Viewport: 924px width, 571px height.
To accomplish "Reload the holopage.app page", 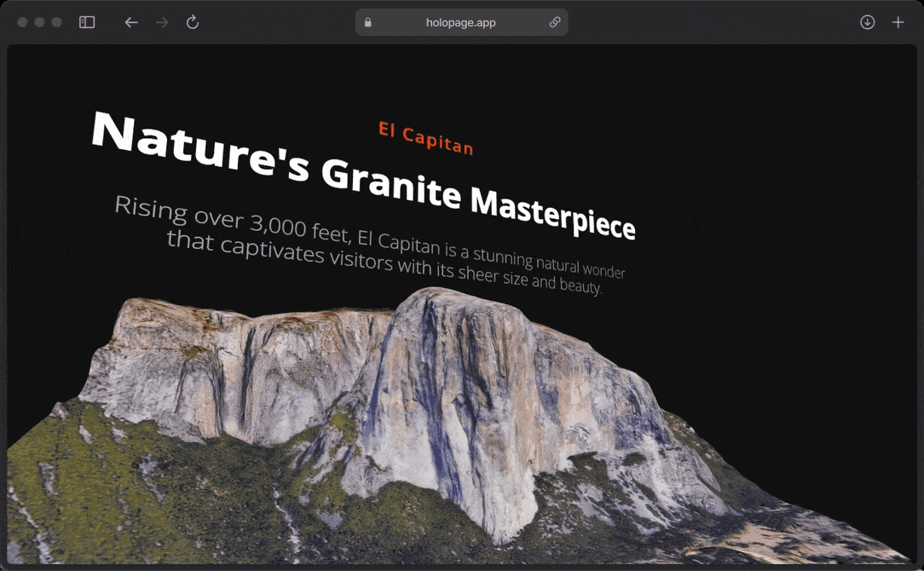I will click(x=193, y=22).
